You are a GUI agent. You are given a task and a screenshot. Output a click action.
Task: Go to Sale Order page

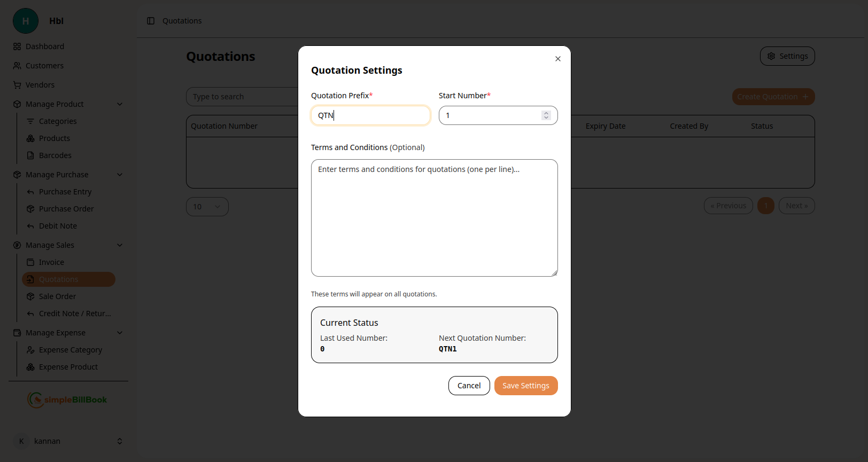[57, 296]
